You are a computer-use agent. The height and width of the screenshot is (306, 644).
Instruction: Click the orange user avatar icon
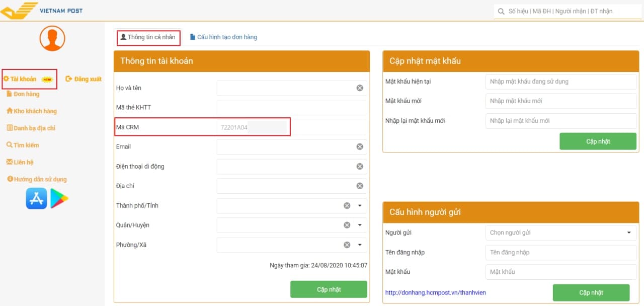click(52, 38)
